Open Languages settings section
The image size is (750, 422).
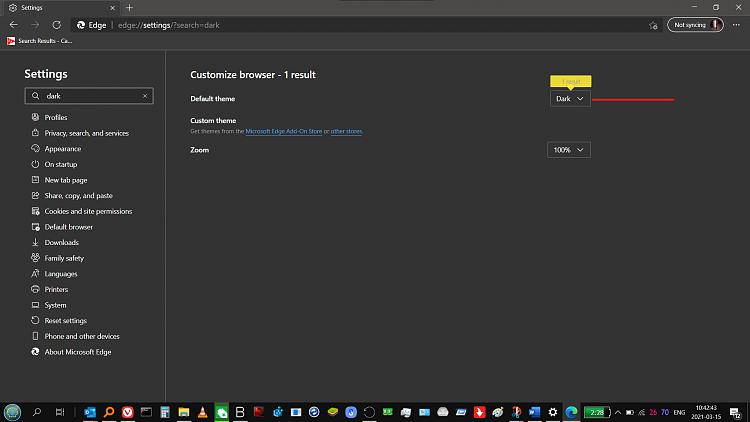click(x=61, y=274)
